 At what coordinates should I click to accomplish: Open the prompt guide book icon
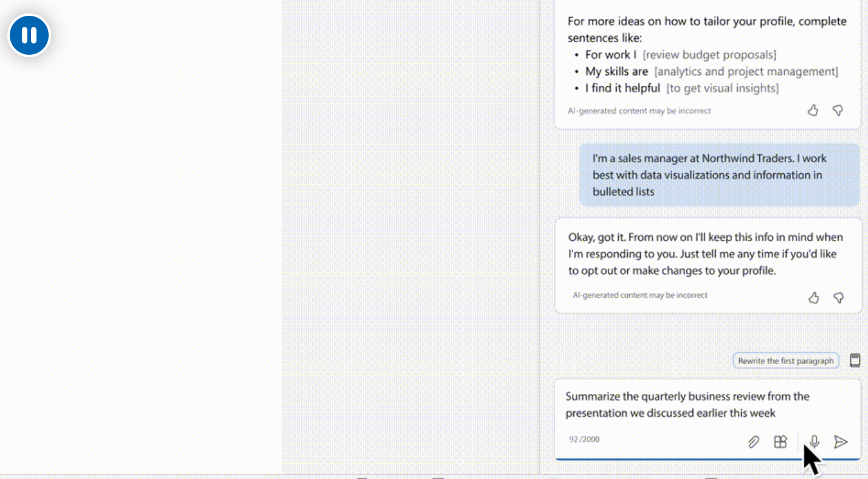click(x=855, y=360)
